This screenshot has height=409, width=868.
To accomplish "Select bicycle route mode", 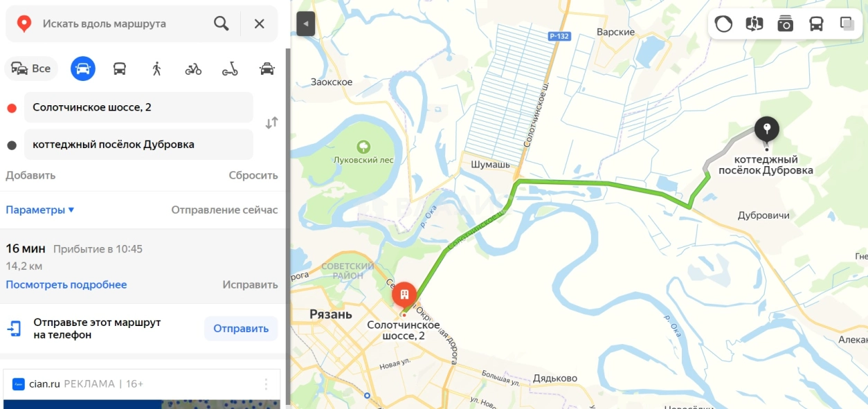I will click(x=193, y=69).
